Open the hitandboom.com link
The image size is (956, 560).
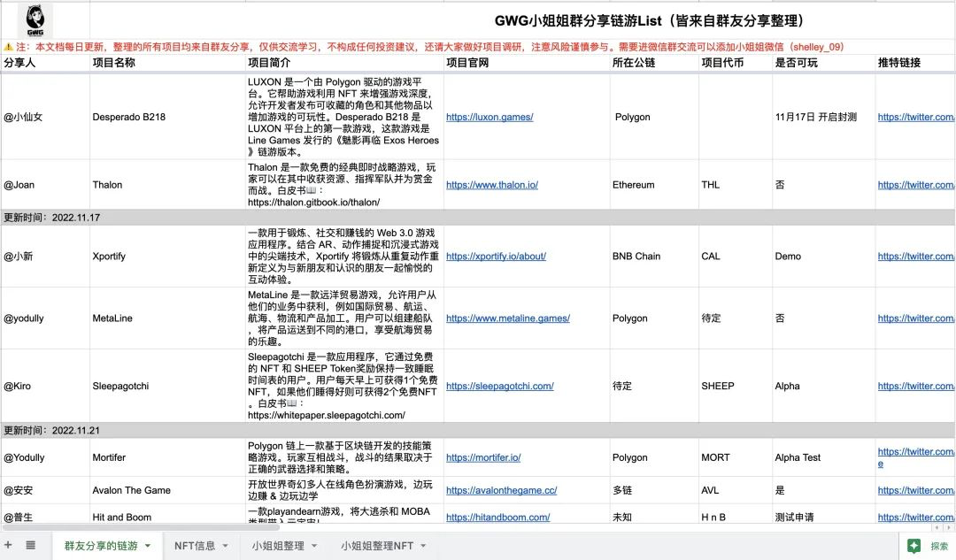[498, 518]
